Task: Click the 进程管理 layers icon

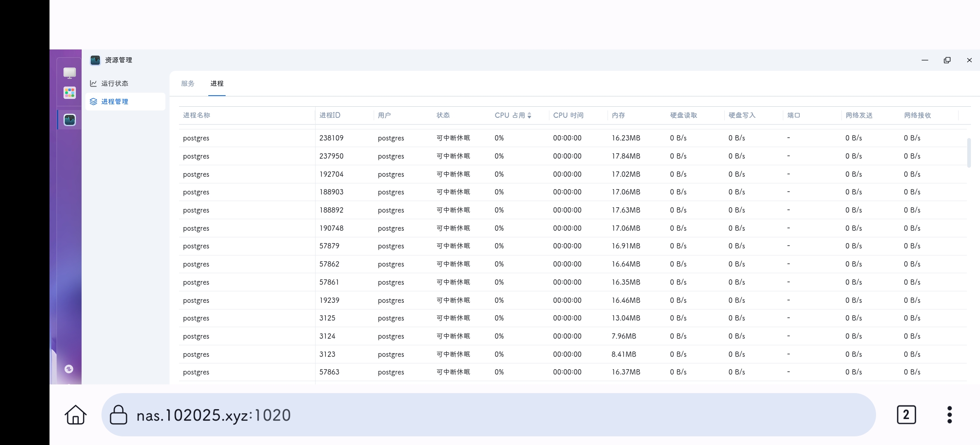Action: pyautogui.click(x=94, y=102)
